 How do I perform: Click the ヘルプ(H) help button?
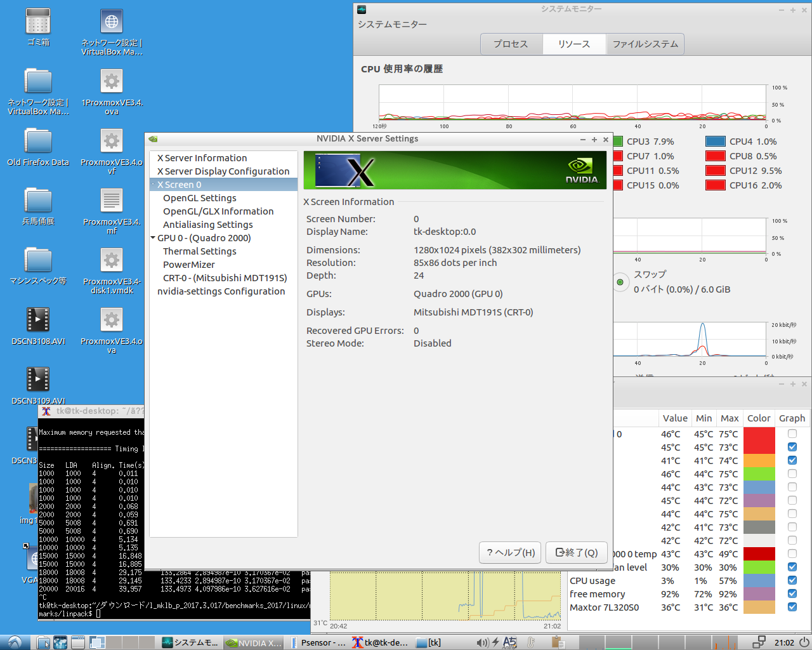point(511,552)
